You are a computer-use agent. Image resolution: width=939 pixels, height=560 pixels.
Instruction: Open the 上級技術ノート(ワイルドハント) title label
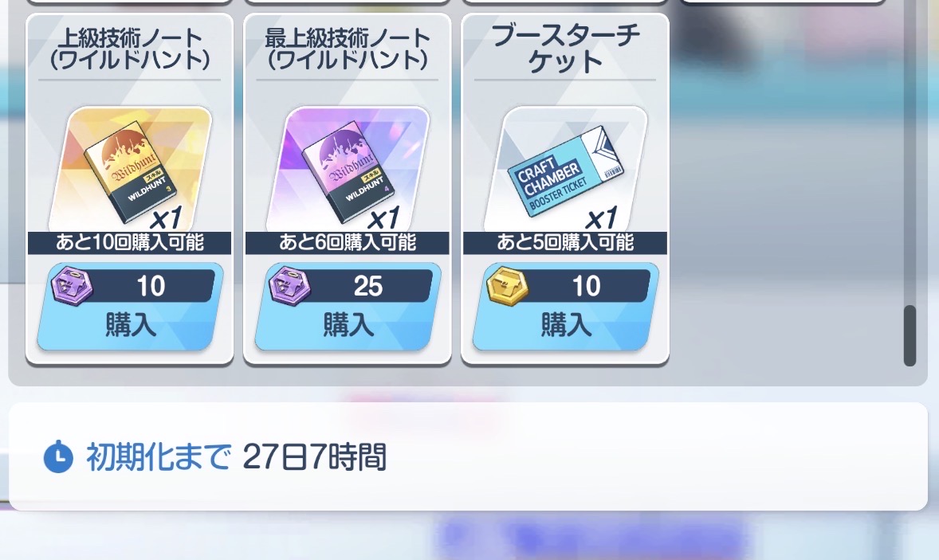pyautogui.click(x=130, y=49)
